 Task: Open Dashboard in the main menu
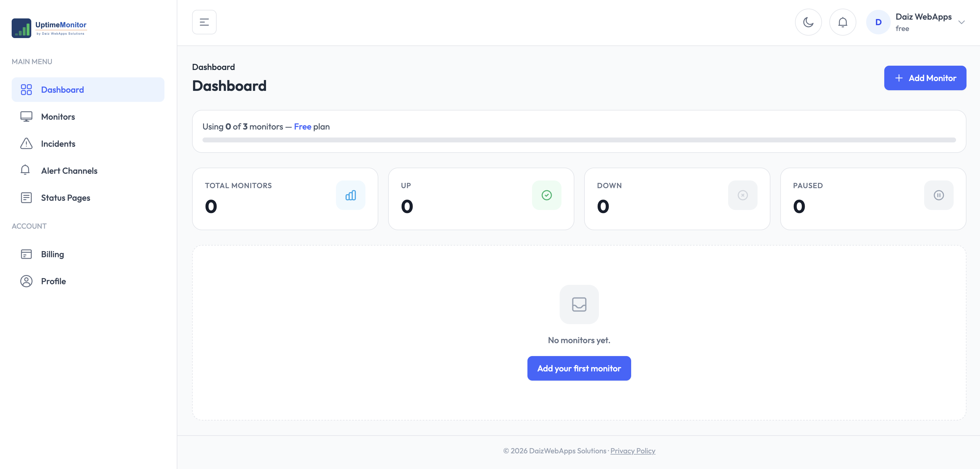click(88, 89)
